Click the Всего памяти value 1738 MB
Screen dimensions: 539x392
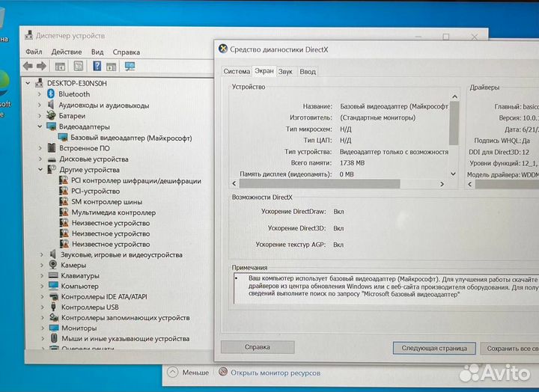[352, 163]
